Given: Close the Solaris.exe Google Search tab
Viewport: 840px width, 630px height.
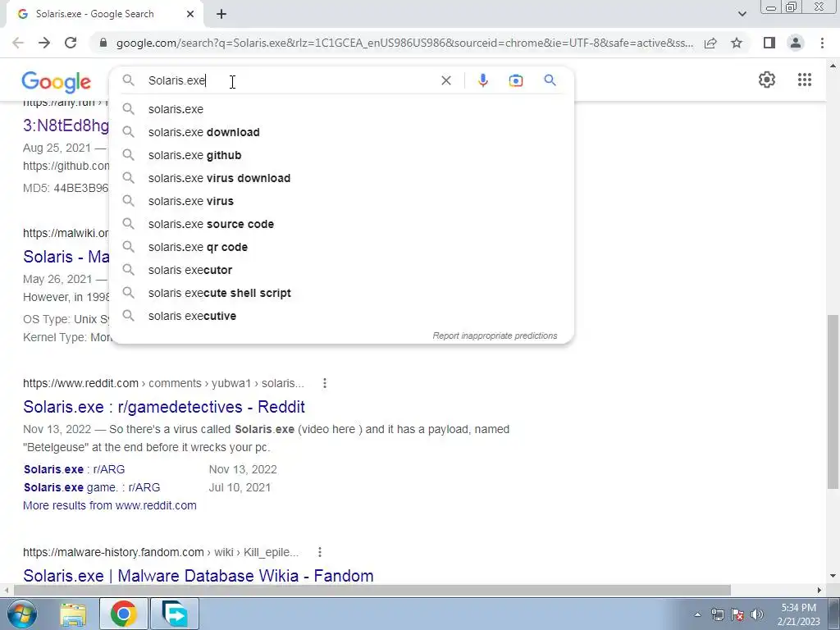Looking at the screenshot, I should [190, 15].
